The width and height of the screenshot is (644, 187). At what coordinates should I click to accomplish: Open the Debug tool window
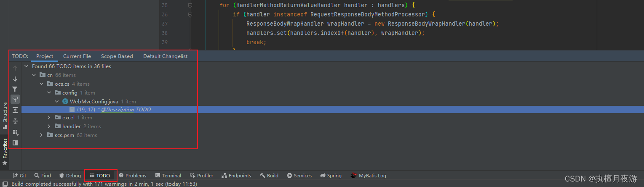(x=70, y=176)
